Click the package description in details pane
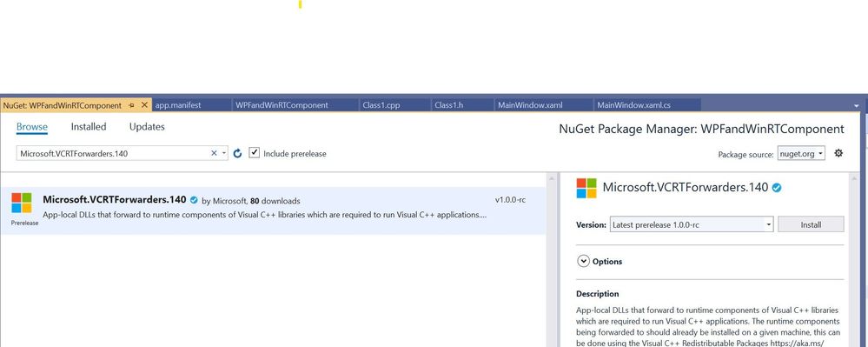868x347 pixels. click(707, 326)
